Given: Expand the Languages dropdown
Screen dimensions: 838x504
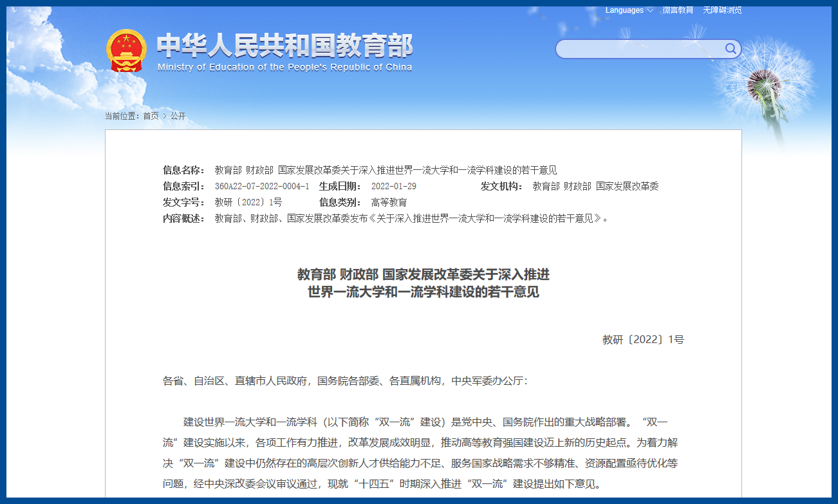Looking at the screenshot, I should tap(629, 10).
